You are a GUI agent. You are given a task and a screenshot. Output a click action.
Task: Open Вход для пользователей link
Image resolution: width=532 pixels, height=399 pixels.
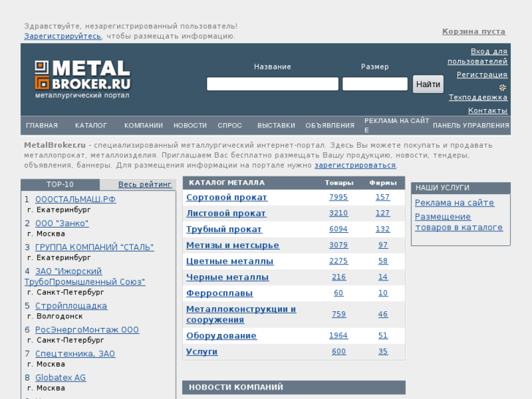tap(478, 56)
